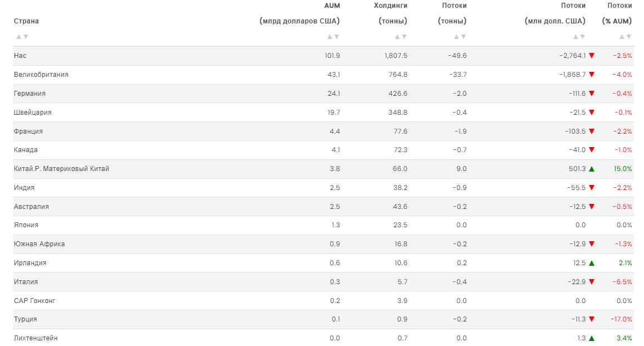Select the Германия row name

click(30, 94)
